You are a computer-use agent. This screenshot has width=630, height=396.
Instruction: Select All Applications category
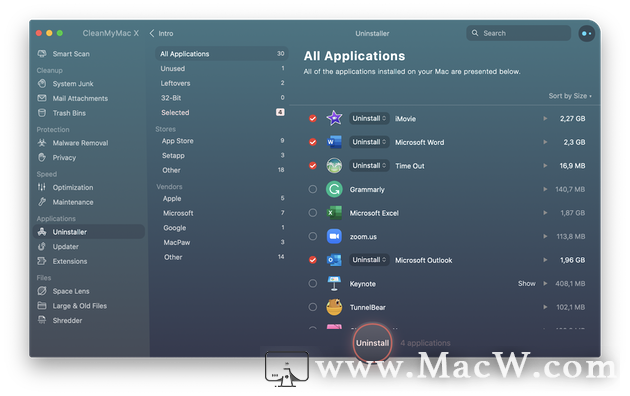coord(222,53)
